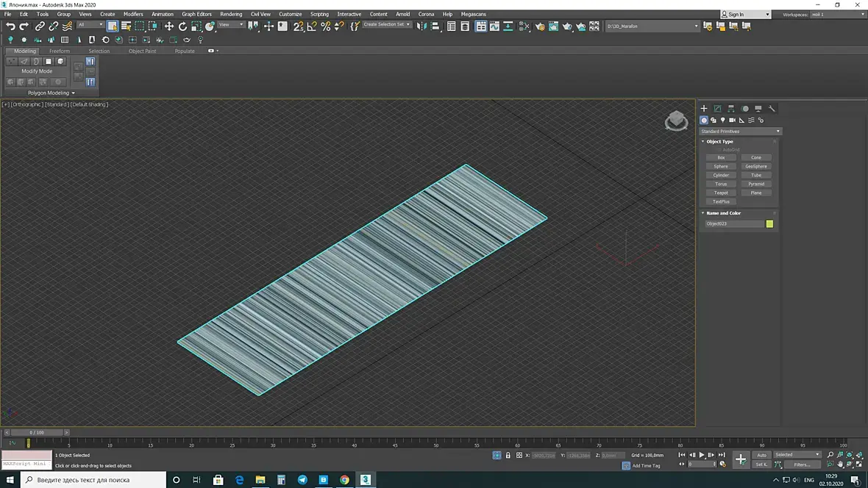Collapse the Object Type rollout
The height and width of the screenshot is (488, 868).
click(x=719, y=142)
